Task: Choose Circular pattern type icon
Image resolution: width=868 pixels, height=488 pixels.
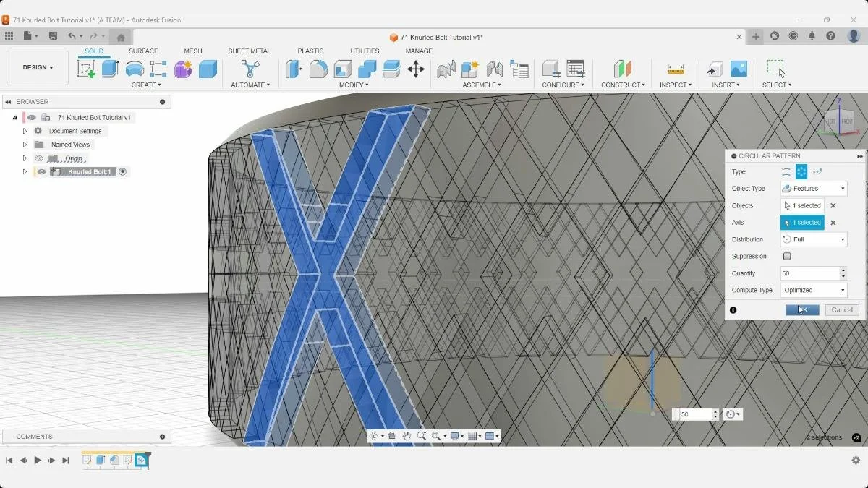Action: [x=801, y=172]
